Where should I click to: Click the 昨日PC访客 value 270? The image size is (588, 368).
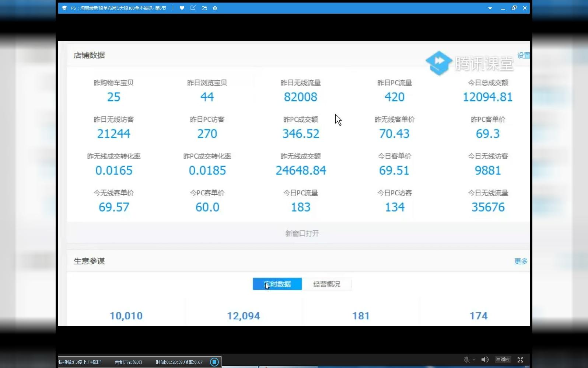pos(207,133)
